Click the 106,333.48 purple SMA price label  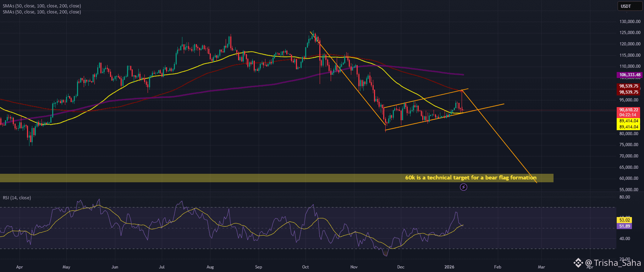point(630,75)
